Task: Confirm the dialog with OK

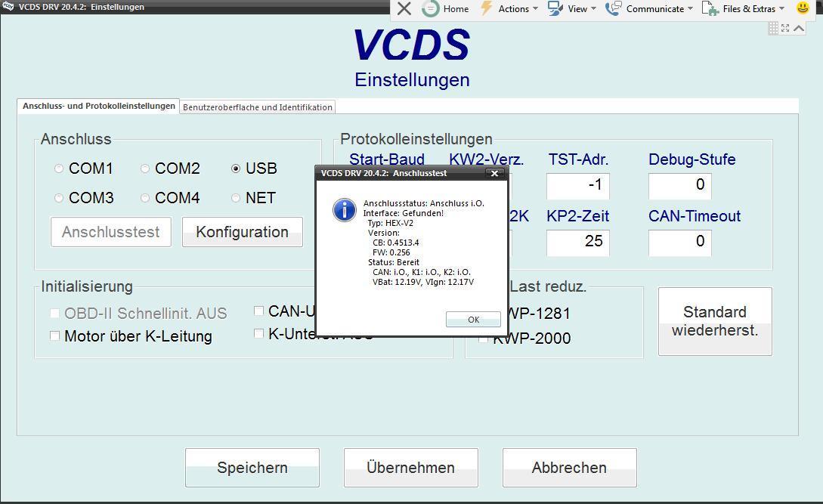Action: click(x=473, y=319)
